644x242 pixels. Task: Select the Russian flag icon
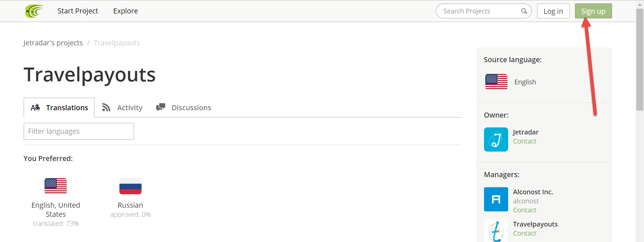[130, 186]
